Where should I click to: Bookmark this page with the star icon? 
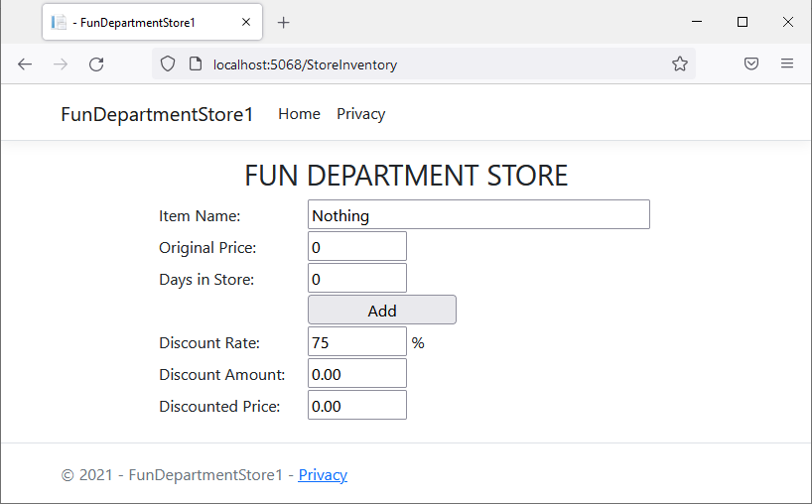click(x=679, y=63)
